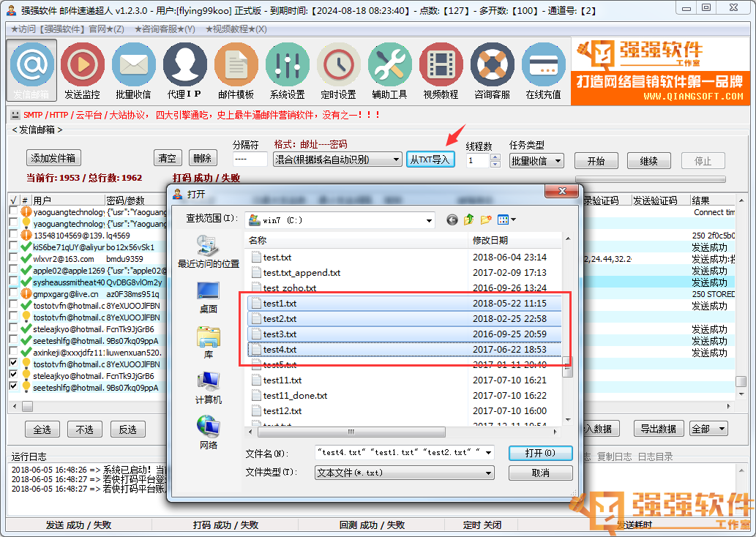Open the 批量收信 batch receive icon
Screen dimensions: 756x537
pyautogui.click(x=133, y=70)
